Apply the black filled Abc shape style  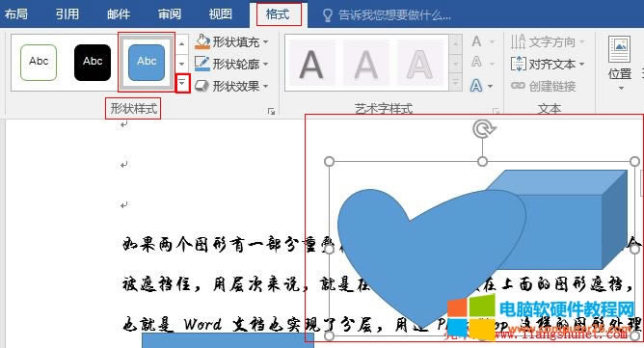click(x=93, y=62)
